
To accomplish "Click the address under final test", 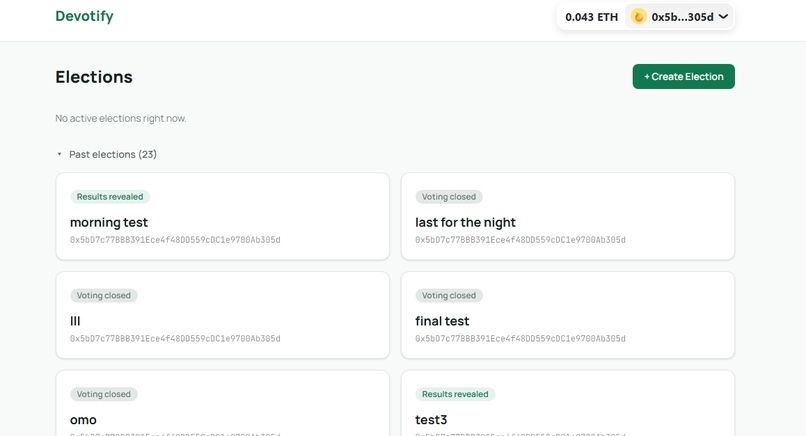I will pyautogui.click(x=520, y=338).
